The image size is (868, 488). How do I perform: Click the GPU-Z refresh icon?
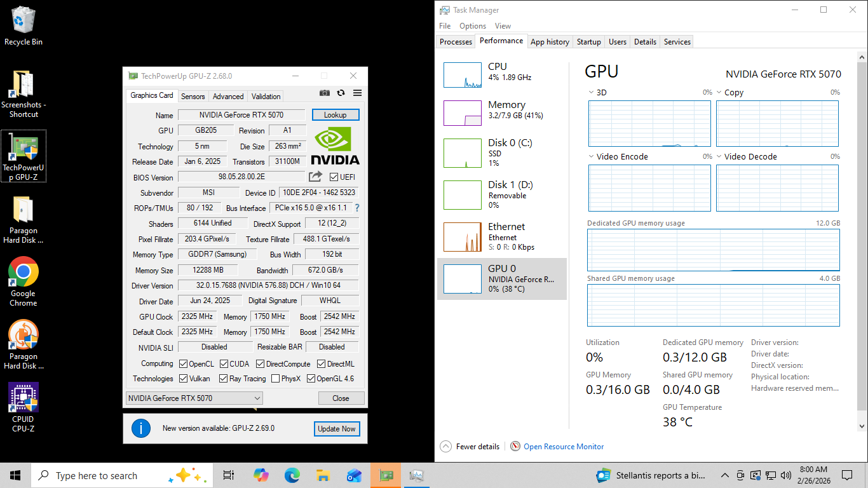point(341,93)
